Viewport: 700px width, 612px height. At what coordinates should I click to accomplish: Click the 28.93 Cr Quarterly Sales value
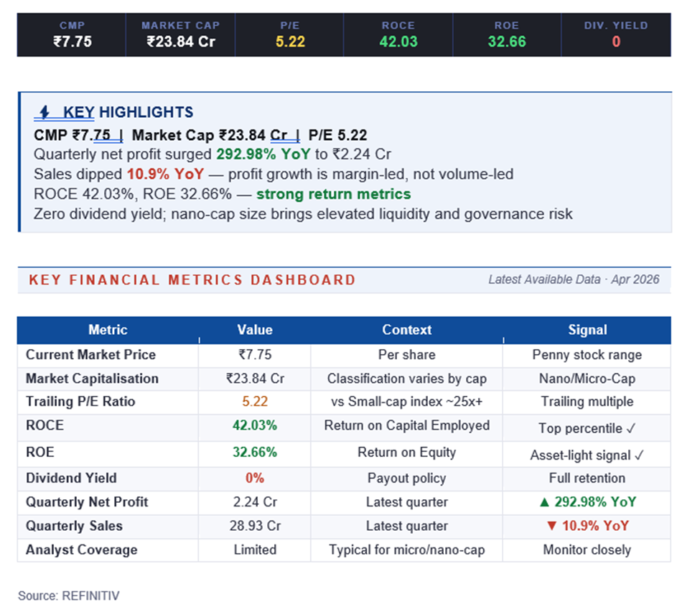click(255, 526)
